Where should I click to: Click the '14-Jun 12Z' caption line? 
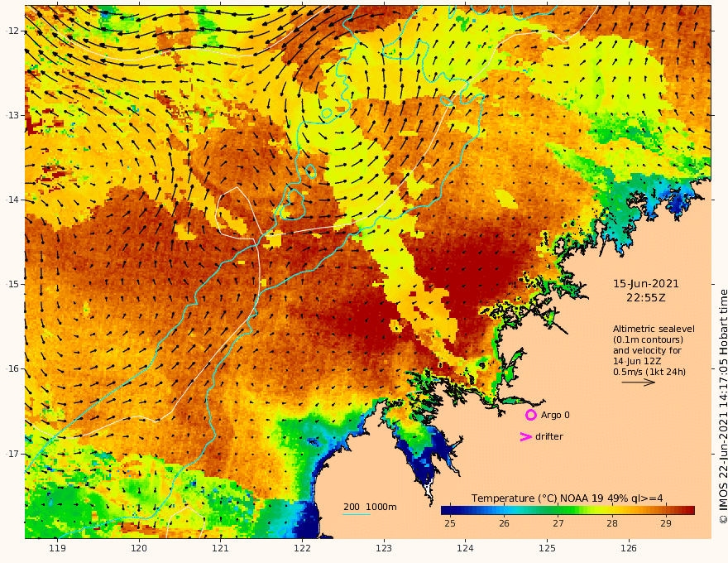[637, 361]
